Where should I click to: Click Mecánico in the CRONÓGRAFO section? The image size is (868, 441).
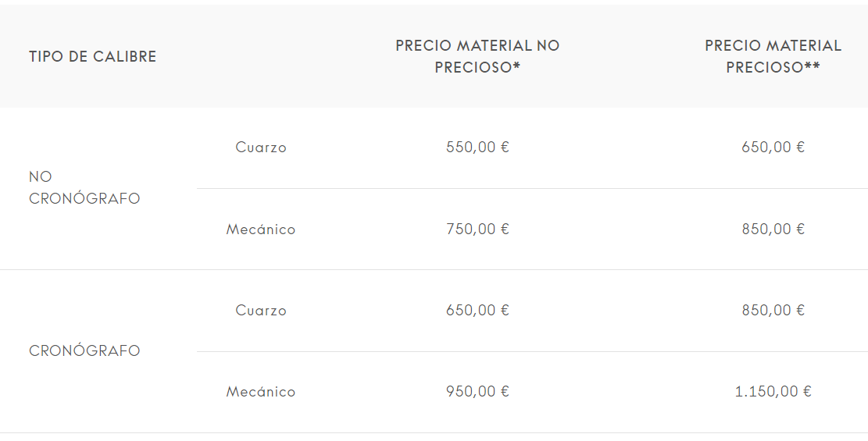[x=261, y=392]
